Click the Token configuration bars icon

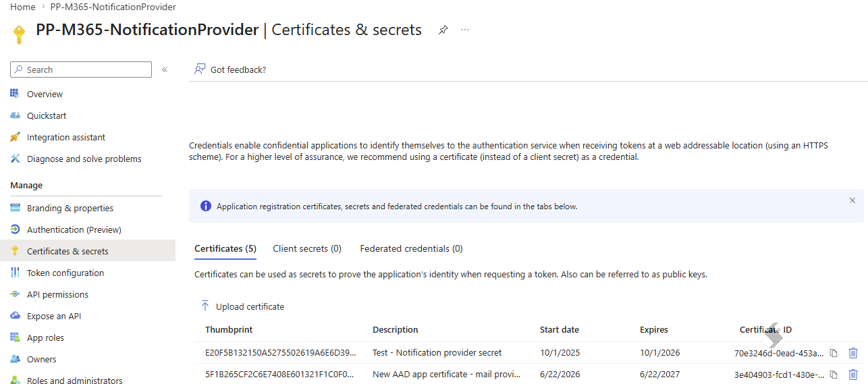tap(15, 273)
